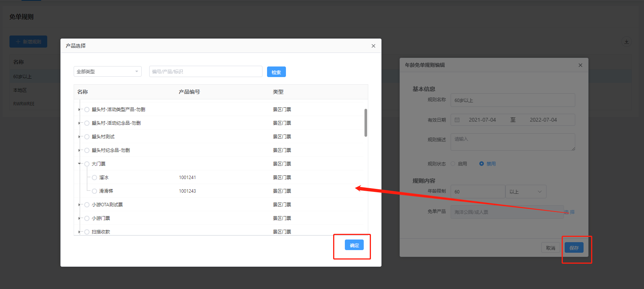Select the 溜冰 product radio button

click(94, 178)
